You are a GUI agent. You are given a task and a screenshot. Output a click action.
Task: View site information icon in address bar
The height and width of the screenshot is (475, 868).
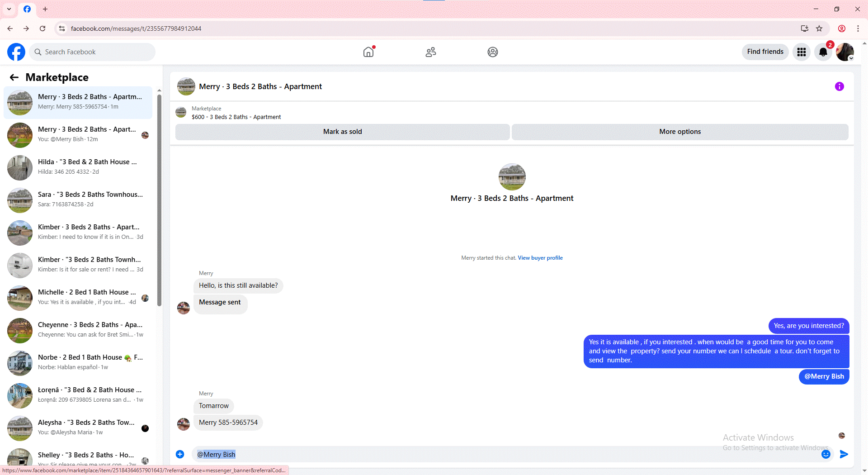tap(62, 28)
